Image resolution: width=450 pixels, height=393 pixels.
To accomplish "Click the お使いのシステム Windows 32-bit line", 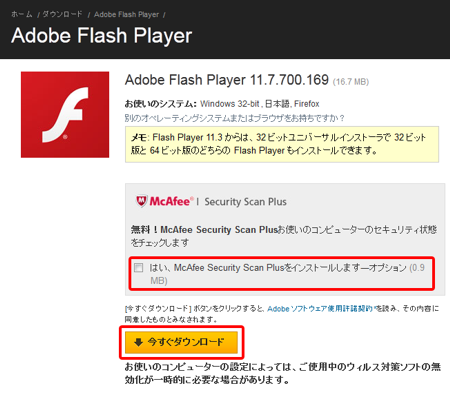I will click(x=222, y=104).
